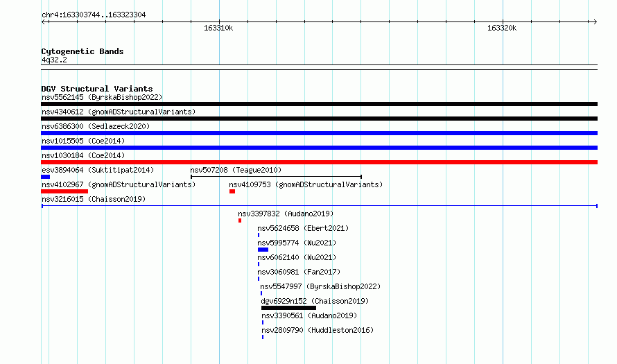Open variant nsv5995774 (Wu2021) label

[297, 243]
